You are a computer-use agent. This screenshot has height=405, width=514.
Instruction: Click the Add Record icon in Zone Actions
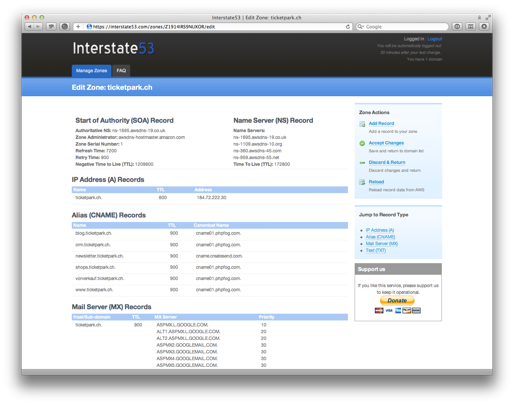point(362,124)
